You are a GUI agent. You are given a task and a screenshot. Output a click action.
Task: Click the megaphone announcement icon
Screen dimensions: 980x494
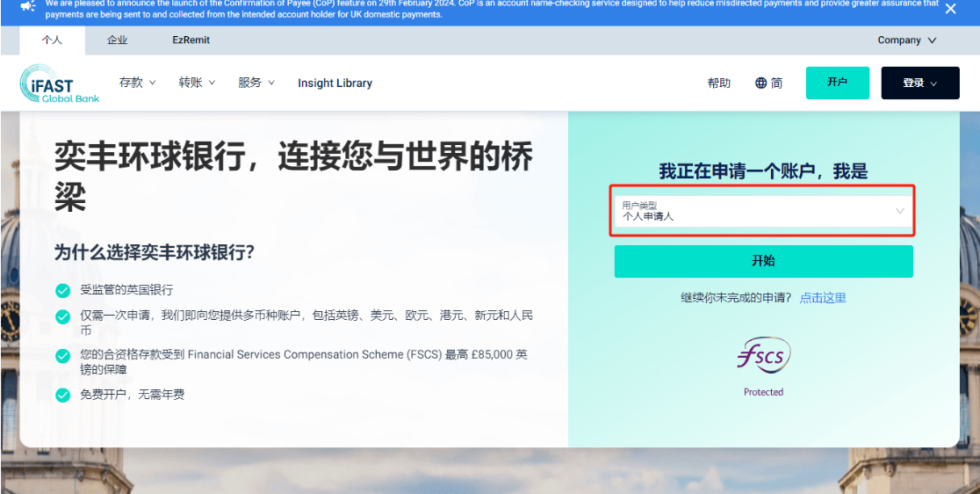click(28, 7)
